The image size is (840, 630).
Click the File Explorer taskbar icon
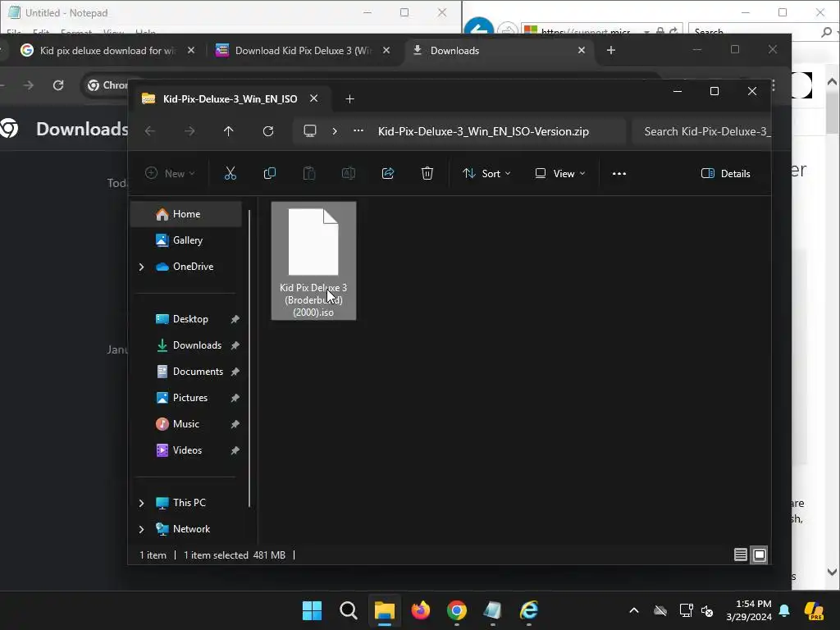(384, 610)
